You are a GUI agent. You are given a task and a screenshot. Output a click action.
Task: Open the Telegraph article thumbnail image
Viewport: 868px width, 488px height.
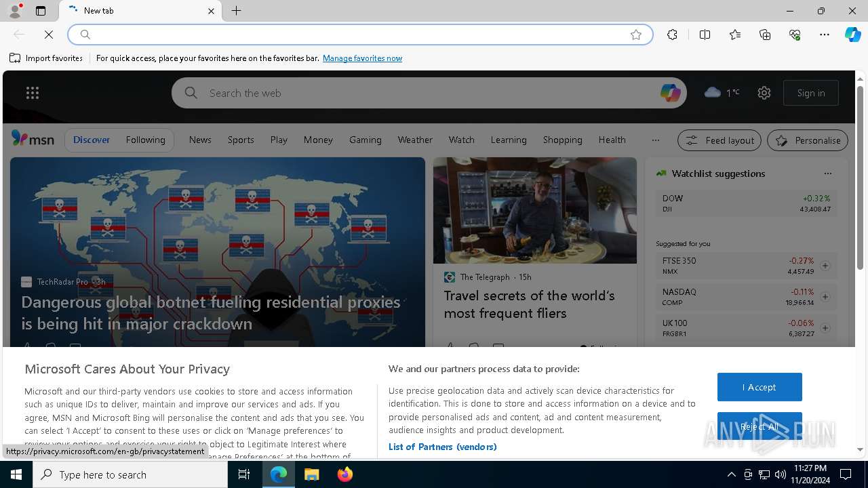click(x=535, y=211)
